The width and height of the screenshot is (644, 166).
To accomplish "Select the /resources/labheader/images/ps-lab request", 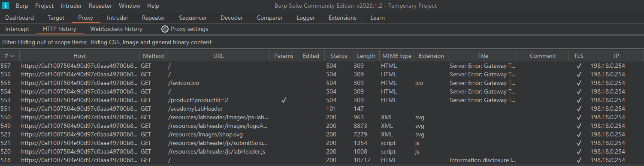I will [218, 117].
